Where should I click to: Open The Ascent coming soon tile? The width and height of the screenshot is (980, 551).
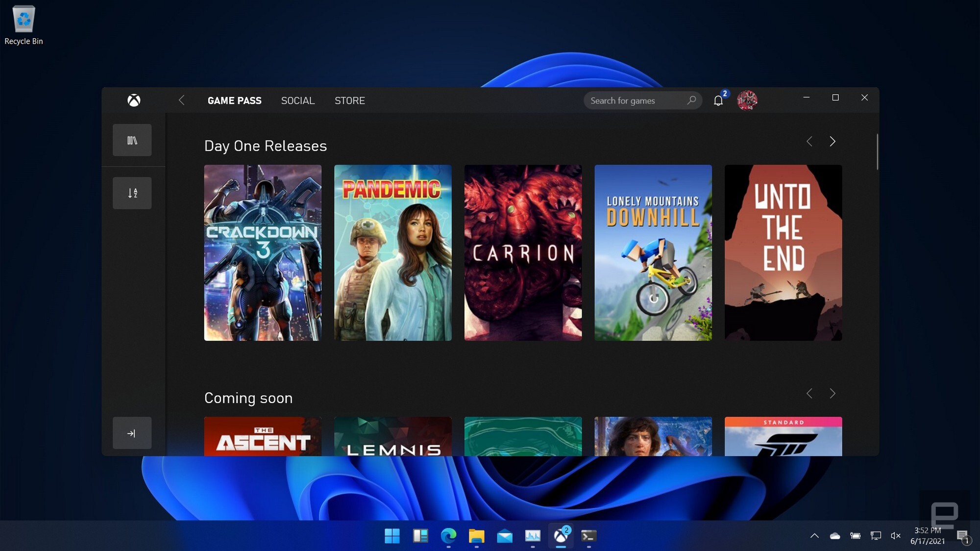coord(263,436)
